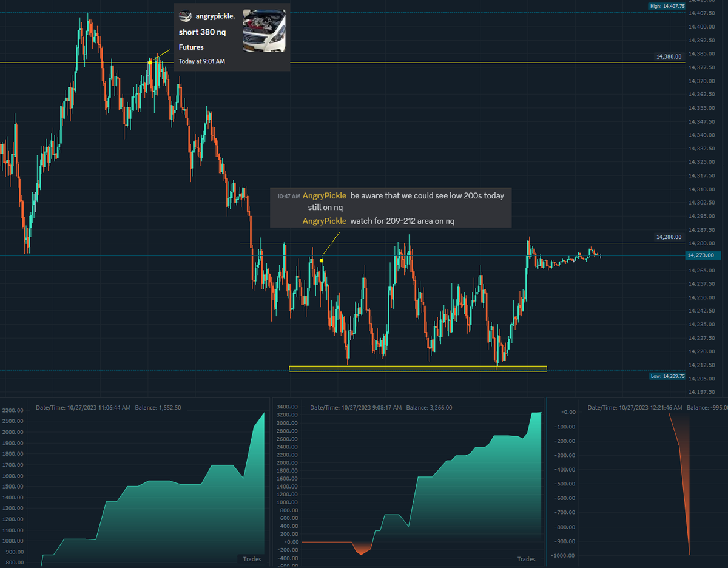728x568 pixels.
Task: Open the car engine image thumbnail
Action: 265,30
